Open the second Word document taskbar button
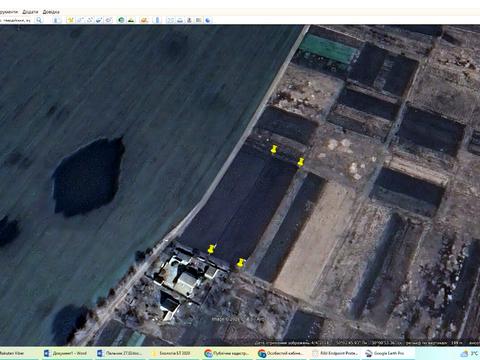 [121, 353]
